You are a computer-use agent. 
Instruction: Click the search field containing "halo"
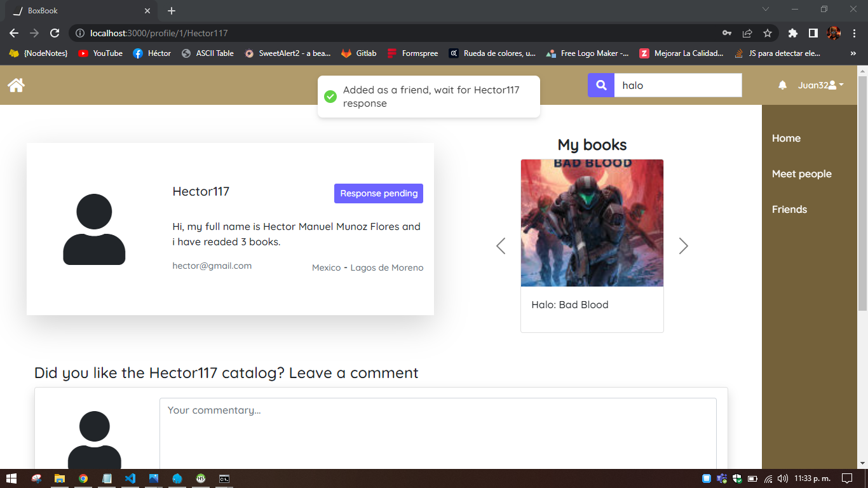click(678, 85)
